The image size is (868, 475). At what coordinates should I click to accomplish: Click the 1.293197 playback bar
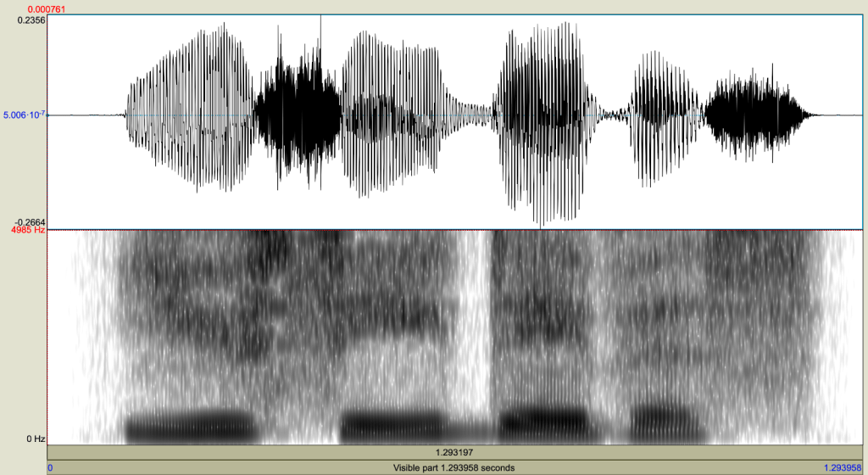pyautogui.click(x=453, y=453)
